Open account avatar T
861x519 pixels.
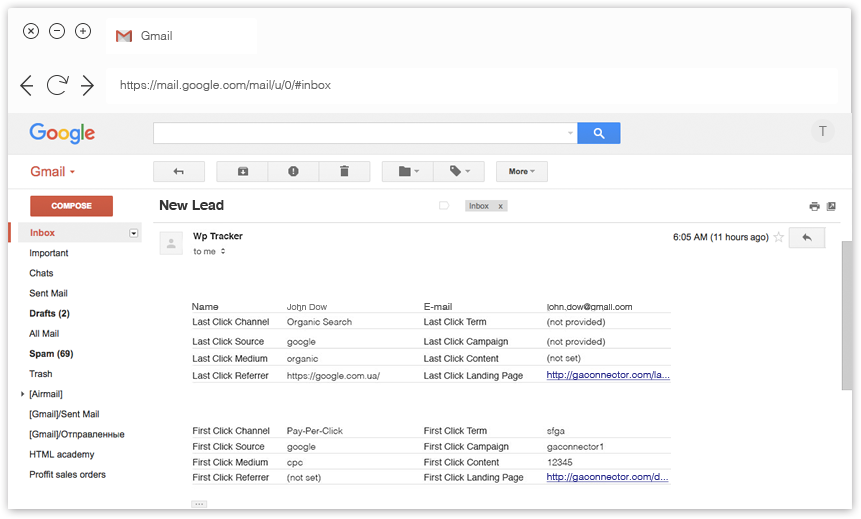[823, 131]
